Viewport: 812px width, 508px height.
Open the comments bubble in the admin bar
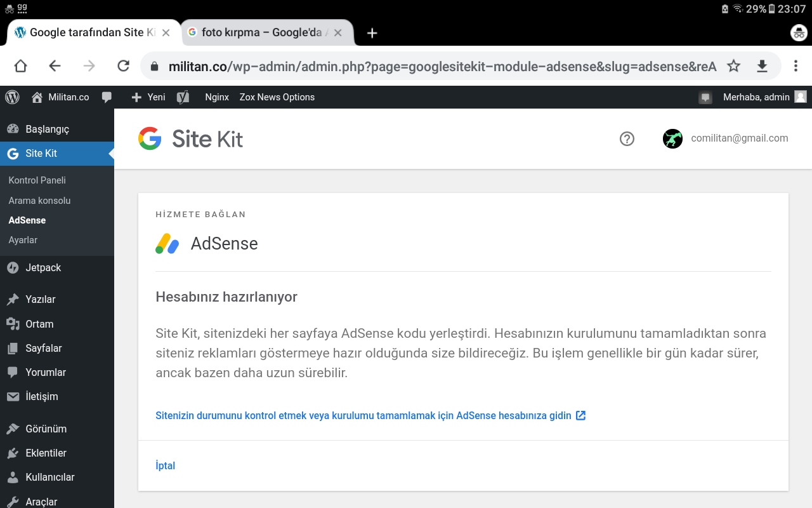click(x=107, y=97)
